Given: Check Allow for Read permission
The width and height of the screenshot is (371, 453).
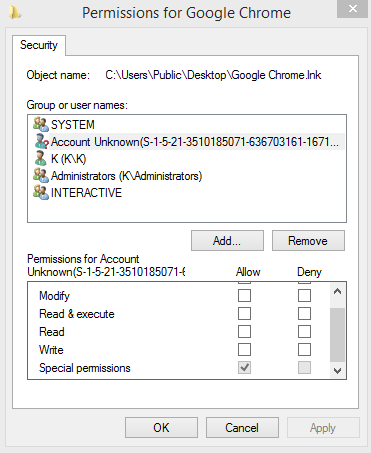Looking at the screenshot, I should pyautogui.click(x=244, y=331).
